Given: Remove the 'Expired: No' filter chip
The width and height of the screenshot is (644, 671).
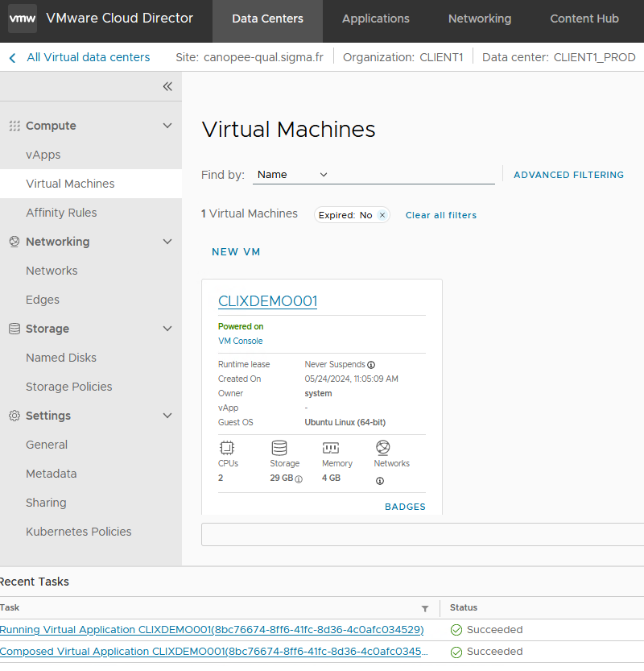Looking at the screenshot, I should tap(382, 215).
